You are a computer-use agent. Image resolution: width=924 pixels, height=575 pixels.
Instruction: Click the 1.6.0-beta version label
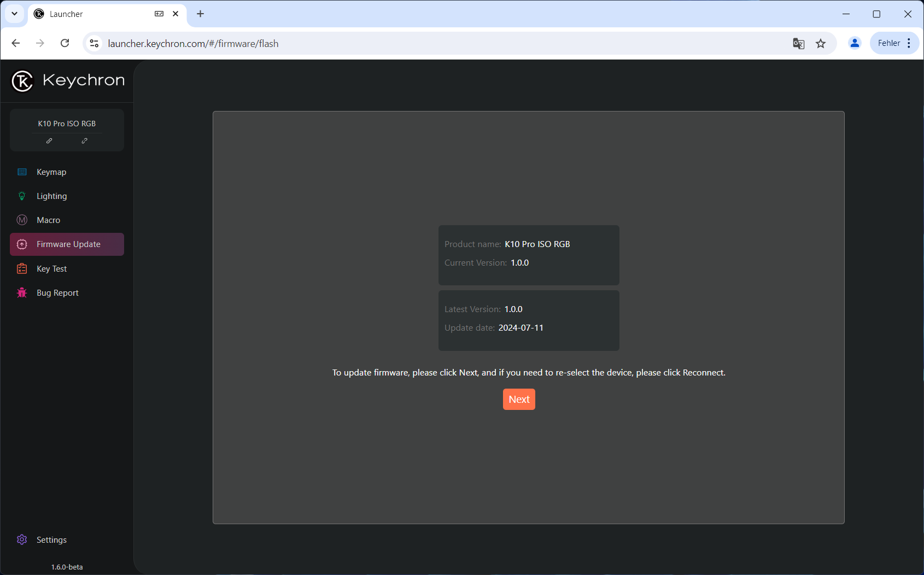tap(67, 567)
